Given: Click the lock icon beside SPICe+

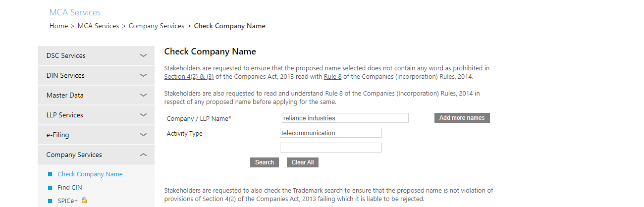Looking at the screenshot, I should [84, 201].
